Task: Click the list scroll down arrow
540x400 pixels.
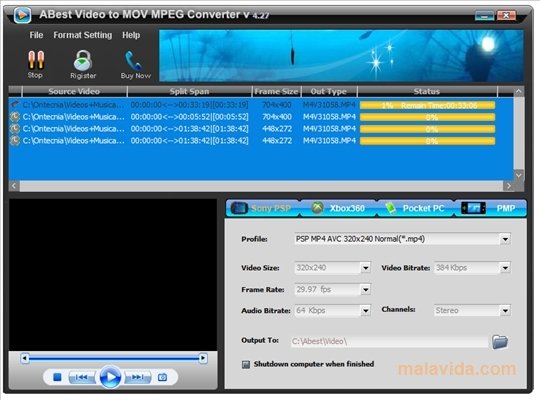Action: click(519, 175)
